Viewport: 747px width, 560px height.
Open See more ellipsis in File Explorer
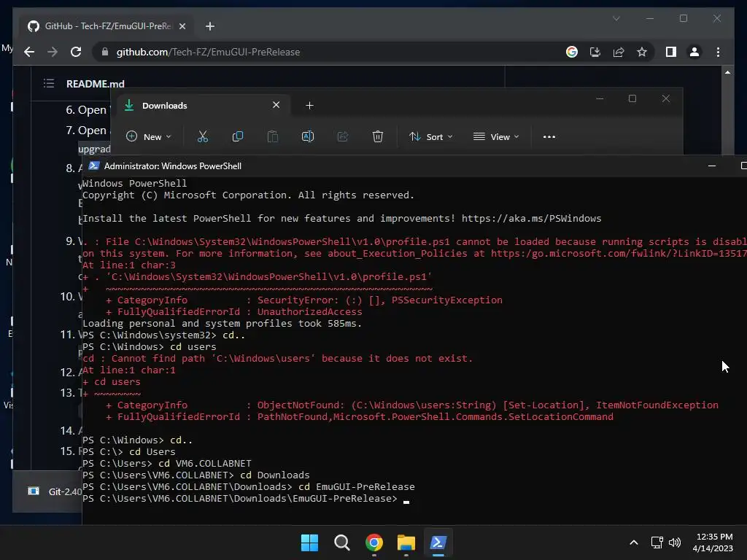coord(549,136)
